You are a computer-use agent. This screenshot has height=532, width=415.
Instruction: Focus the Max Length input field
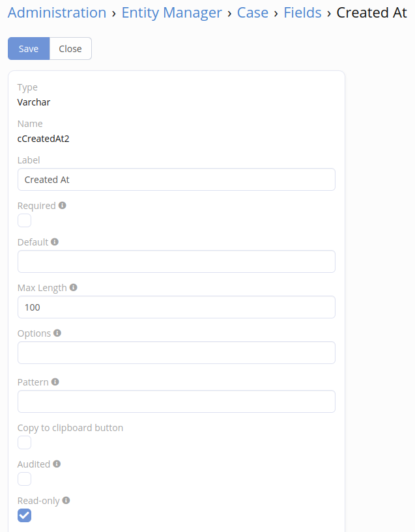coord(176,307)
